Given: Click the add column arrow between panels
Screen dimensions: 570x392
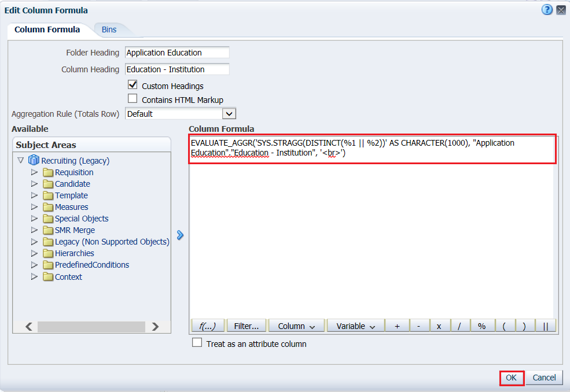Looking at the screenshot, I should pos(180,235).
